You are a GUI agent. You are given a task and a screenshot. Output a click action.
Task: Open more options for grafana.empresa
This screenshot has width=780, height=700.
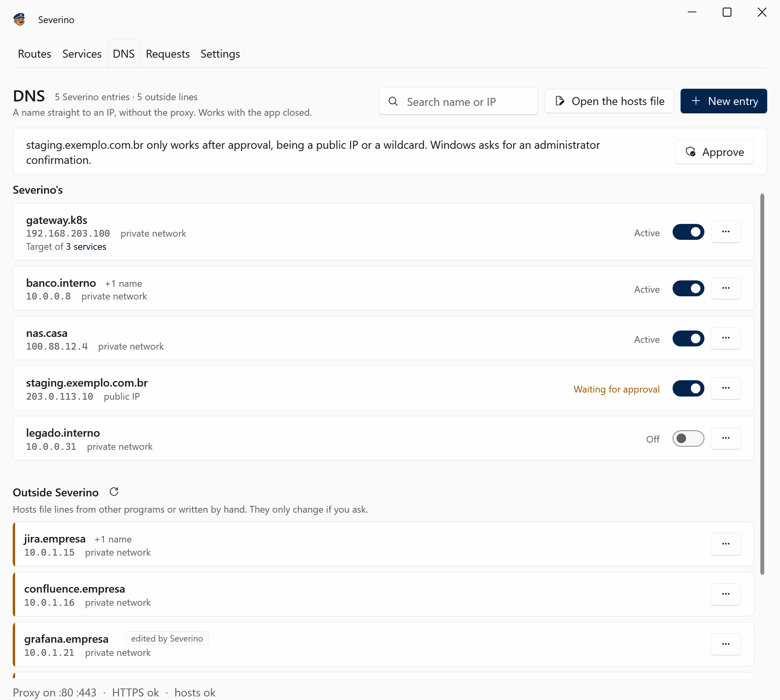tap(725, 644)
